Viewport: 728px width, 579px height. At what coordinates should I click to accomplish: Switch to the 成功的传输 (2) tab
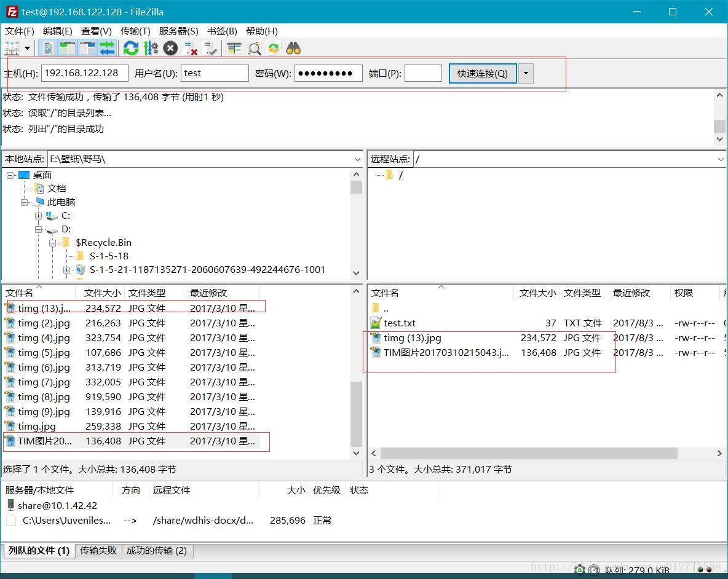pos(157,551)
